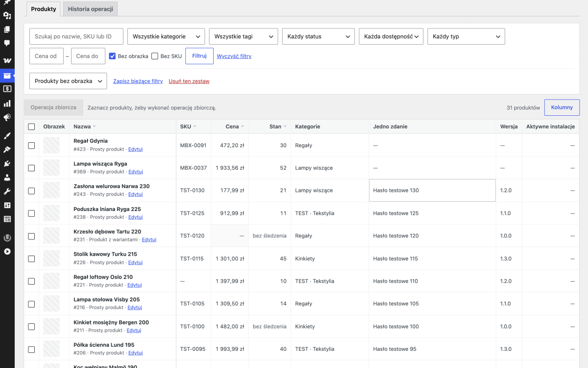Check the row checkbox for Lampa wisząca Ryga
Image resolution: width=588 pixels, height=368 pixels.
(31, 168)
